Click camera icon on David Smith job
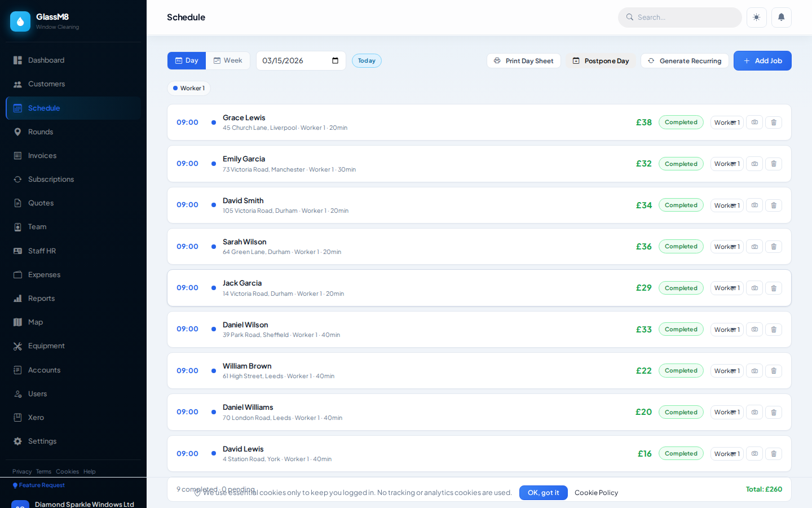812x508 pixels. [x=754, y=205]
